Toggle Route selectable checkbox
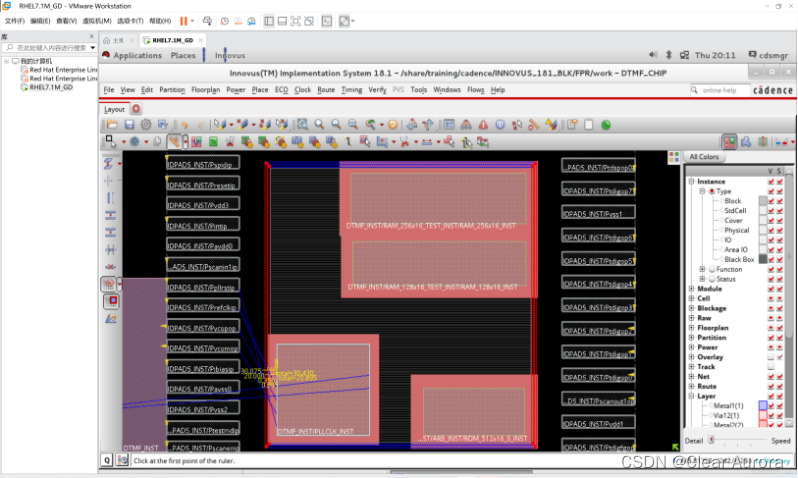This screenshot has width=798, height=478. (x=780, y=386)
